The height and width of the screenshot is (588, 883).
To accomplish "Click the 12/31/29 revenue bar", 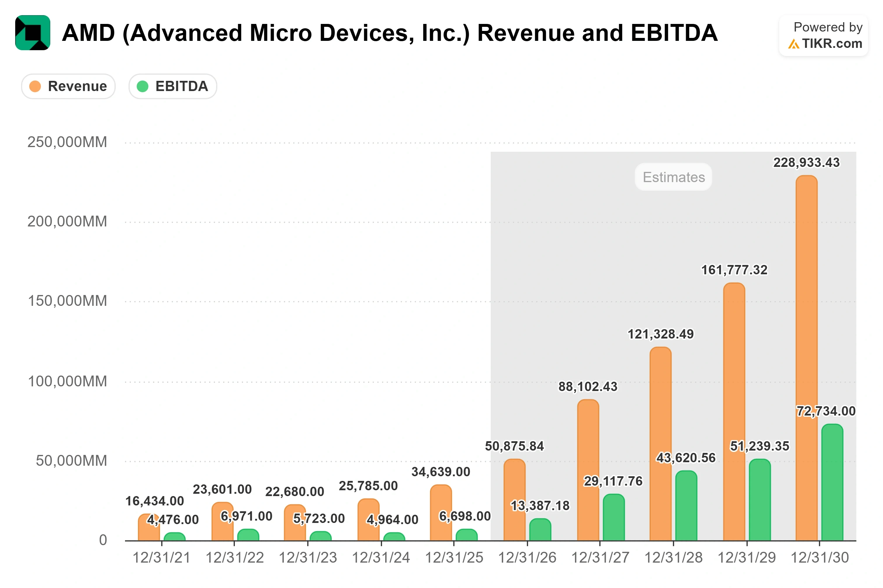I will tap(734, 412).
